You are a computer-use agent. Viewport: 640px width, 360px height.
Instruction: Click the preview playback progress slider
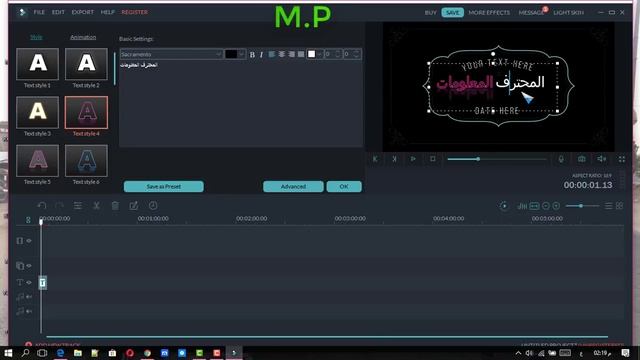[x=497, y=159]
